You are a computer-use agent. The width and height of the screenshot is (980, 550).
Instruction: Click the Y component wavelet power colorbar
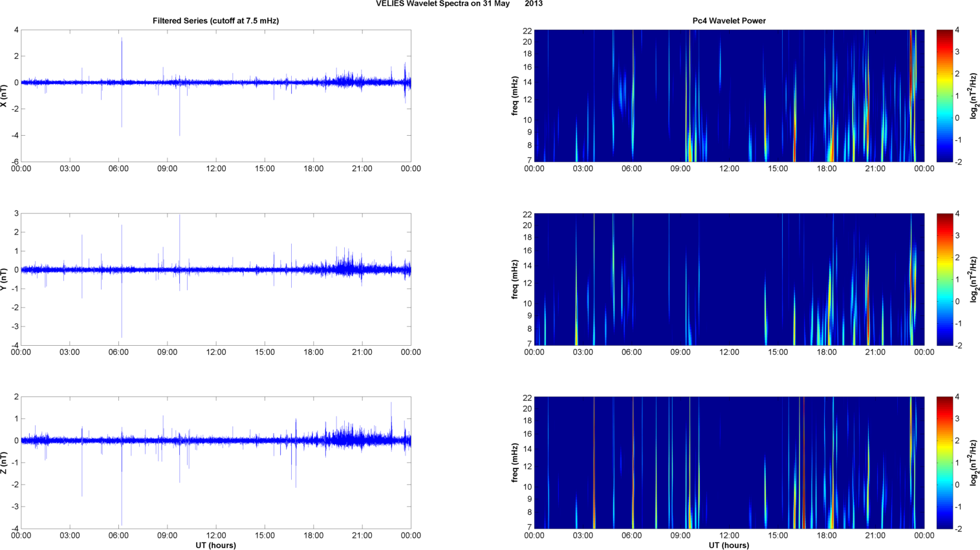(x=944, y=279)
